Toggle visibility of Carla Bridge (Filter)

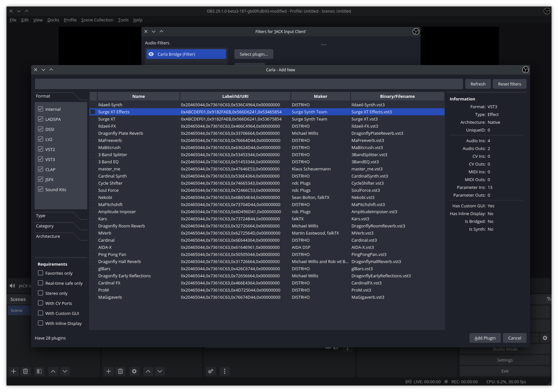pos(151,54)
